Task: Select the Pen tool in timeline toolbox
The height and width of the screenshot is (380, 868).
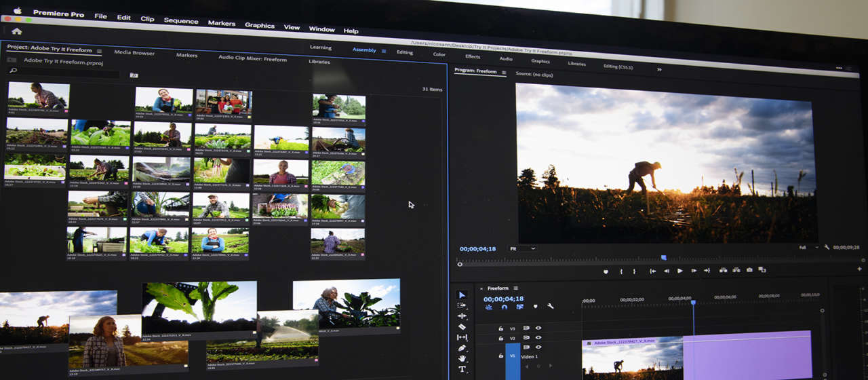Action: (x=462, y=348)
